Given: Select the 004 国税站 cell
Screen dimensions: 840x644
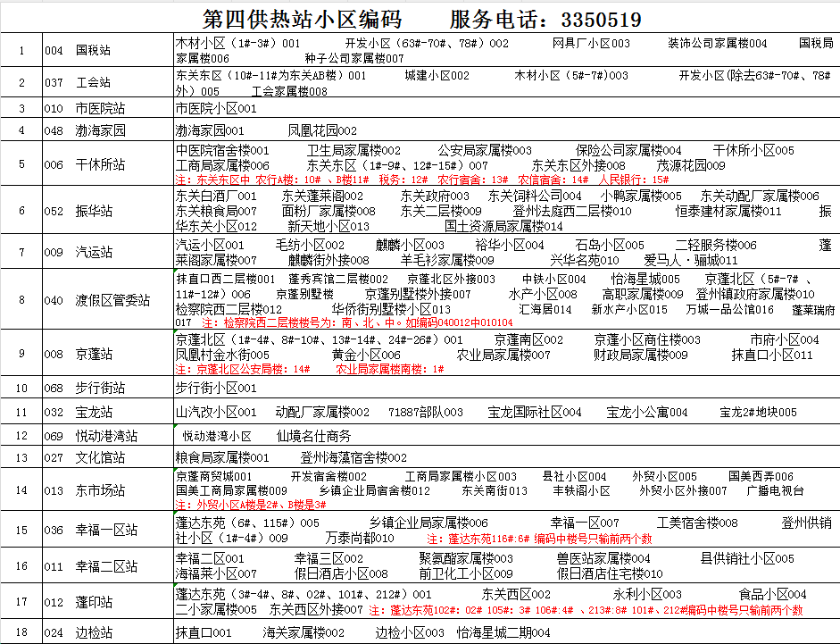Looking at the screenshot, I should coord(107,50).
